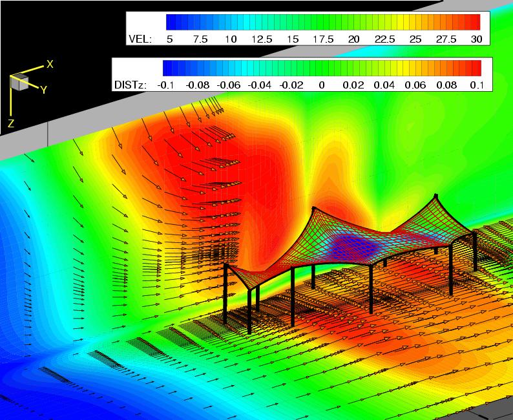This screenshot has height=420, width=513.
Task: Click the VEL legend value 5
Action: [169, 39]
